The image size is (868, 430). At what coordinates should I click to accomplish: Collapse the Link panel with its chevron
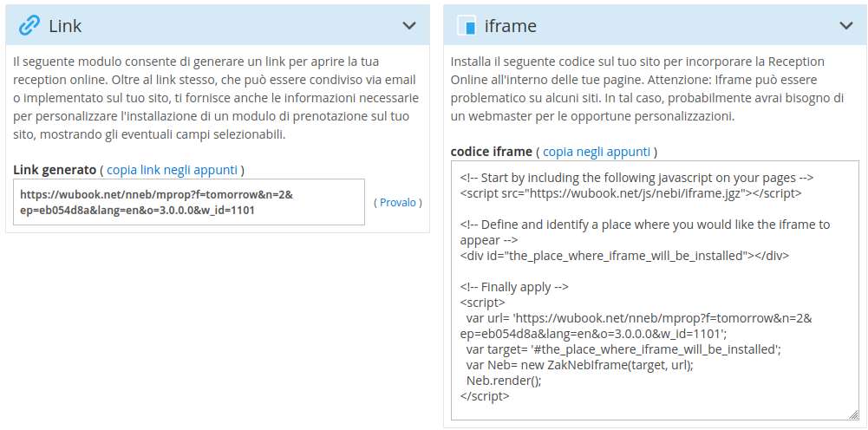[409, 25]
